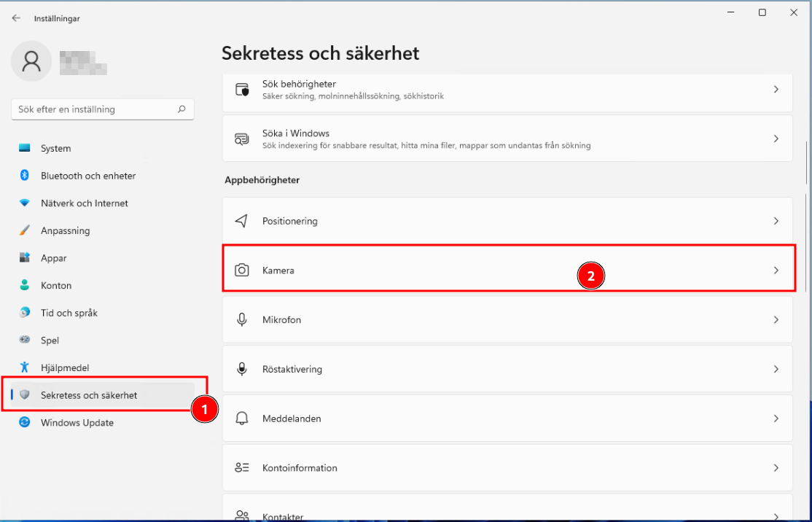
Task: Select Appar in the sidebar
Action: click(103, 258)
